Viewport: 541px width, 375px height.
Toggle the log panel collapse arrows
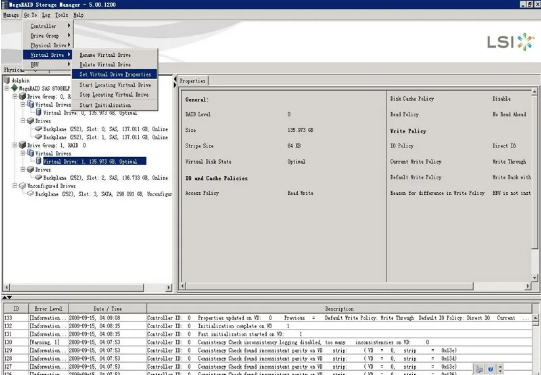point(8,297)
